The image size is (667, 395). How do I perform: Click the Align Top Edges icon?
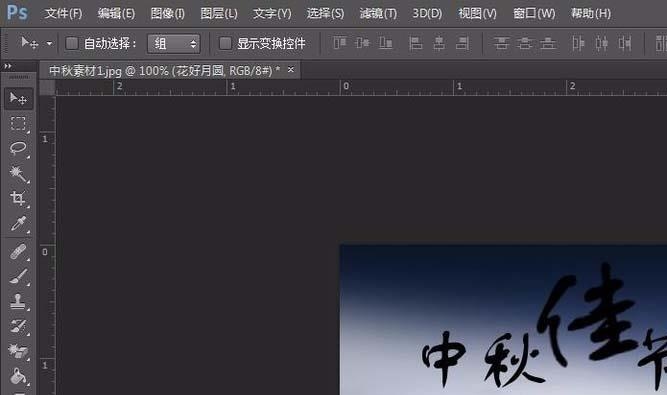(339, 43)
